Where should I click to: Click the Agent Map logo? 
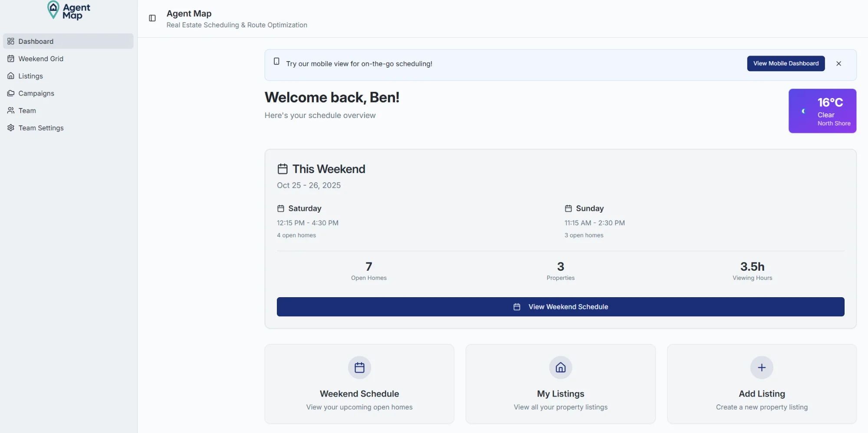69,10
